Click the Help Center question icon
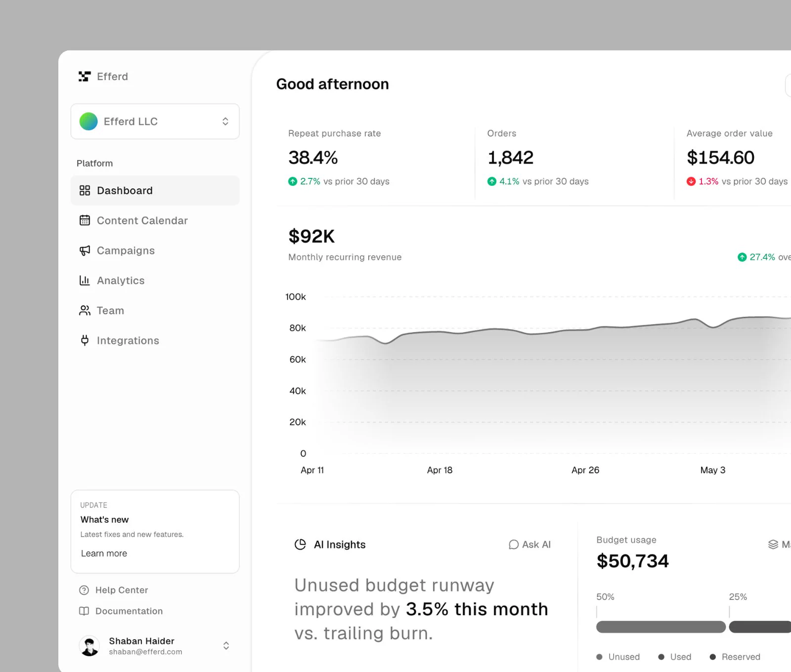791x672 pixels. 84,590
